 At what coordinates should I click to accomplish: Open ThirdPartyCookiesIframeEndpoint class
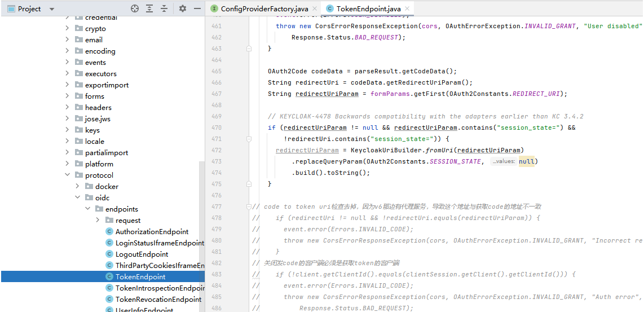coord(160,266)
